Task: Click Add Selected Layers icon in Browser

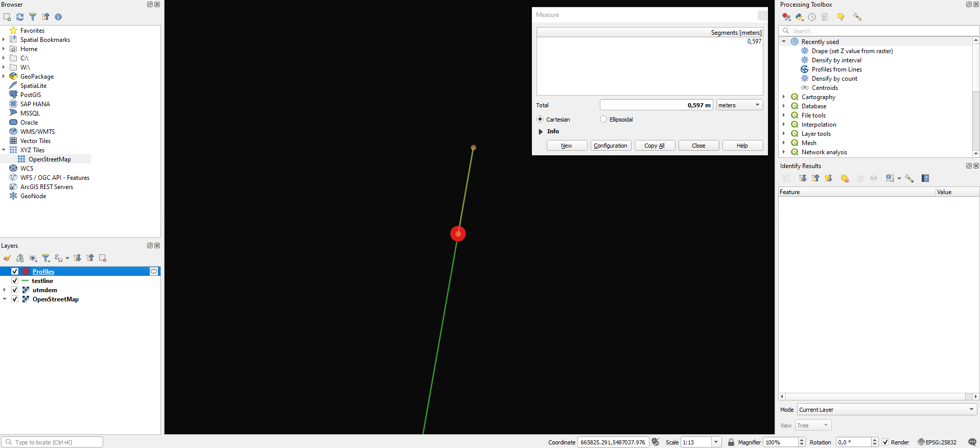Action: pyautogui.click(x=7, y=17)
